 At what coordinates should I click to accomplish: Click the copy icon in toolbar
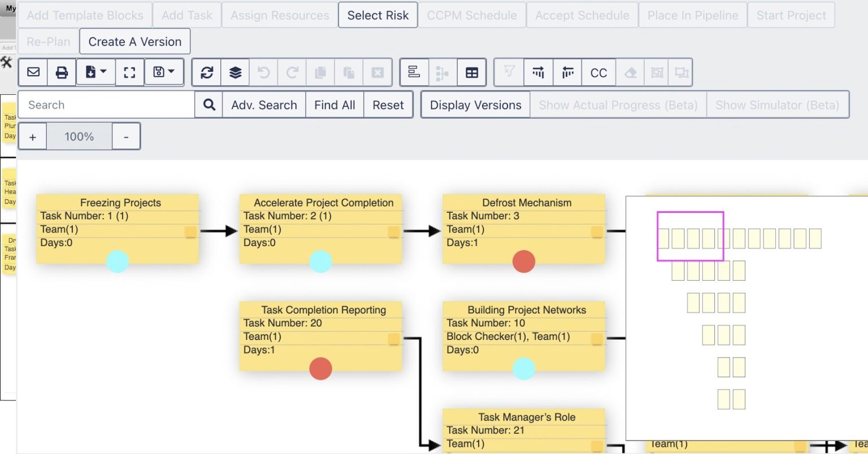(320, 72)
